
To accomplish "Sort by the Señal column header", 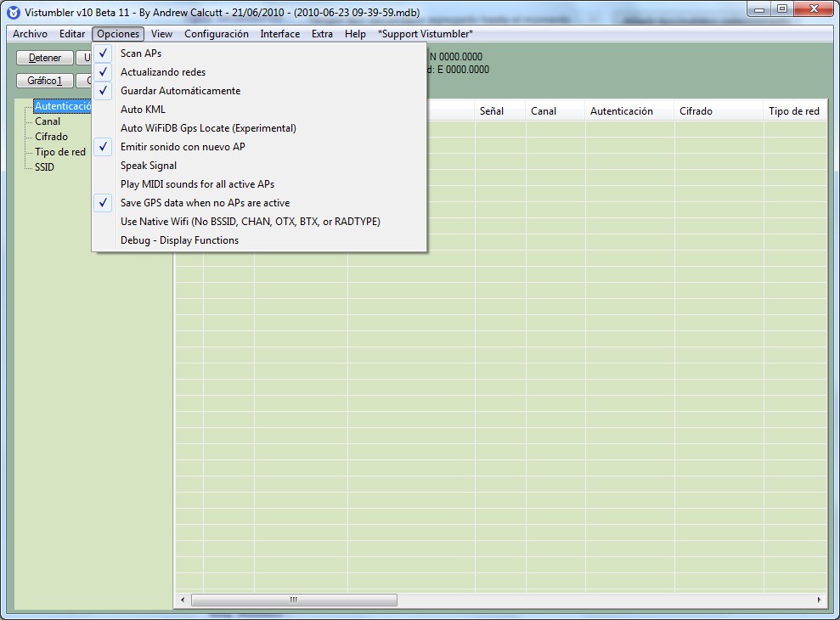I will point(499,111).
